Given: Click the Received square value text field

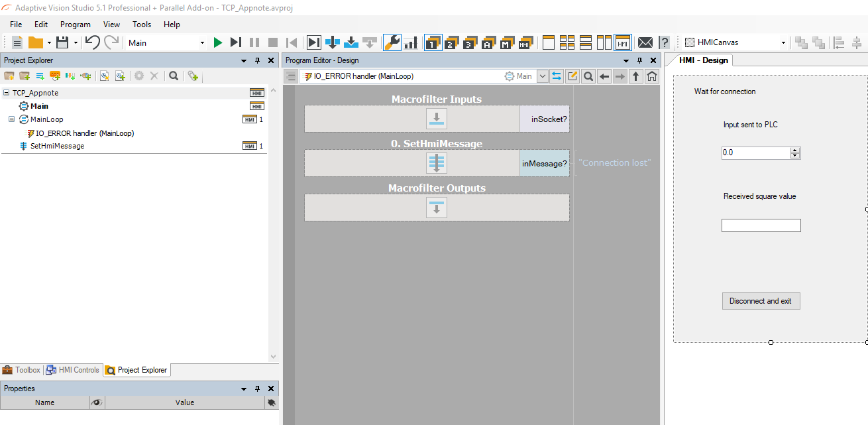Looking at the screenshot, I should (x=761, y=225).
